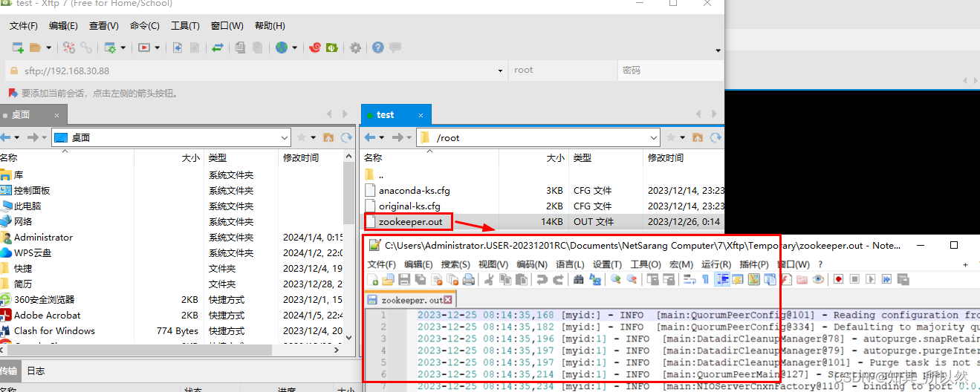The image size is (980, 392).
Task: Open dropdown arrow beside Open session folder
Action: pyautogui.click(x=48, y=48)
